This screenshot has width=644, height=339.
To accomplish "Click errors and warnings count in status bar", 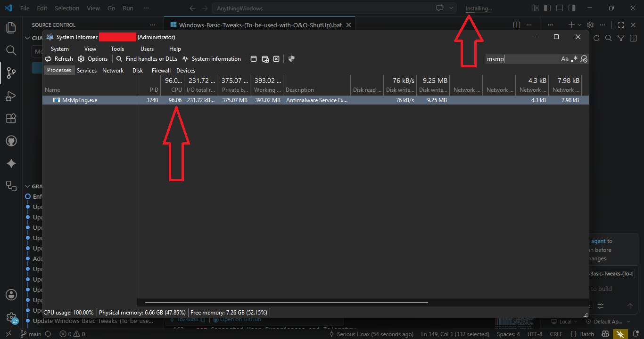I will pyautogui.click(x=72, y=334).
